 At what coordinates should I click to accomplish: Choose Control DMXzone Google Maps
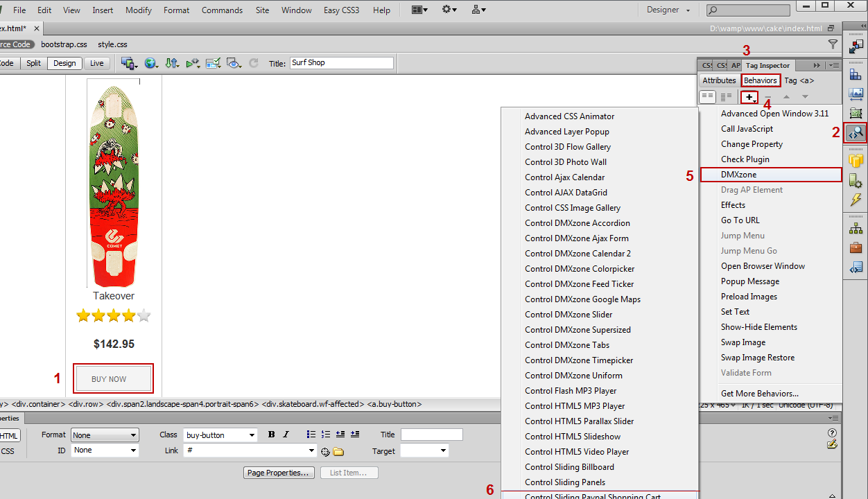pos(582,299)
